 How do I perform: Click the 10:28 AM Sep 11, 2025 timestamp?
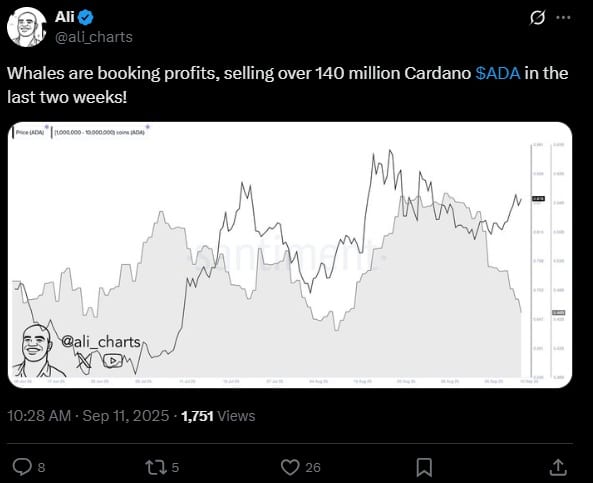tap(88, 416)
